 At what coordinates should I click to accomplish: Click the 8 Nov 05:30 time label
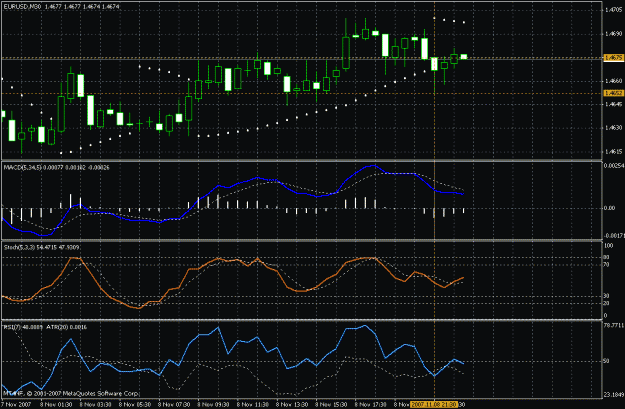[135, 405]
